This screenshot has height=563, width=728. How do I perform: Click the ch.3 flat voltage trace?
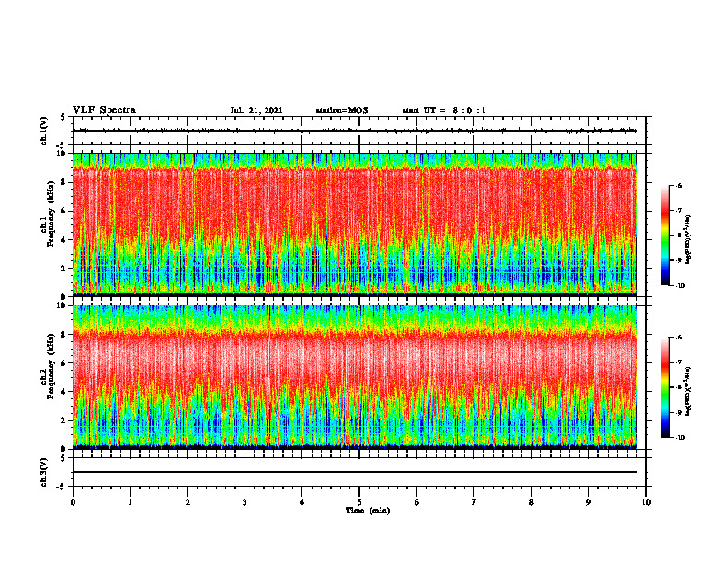click(x=355, y=472)
